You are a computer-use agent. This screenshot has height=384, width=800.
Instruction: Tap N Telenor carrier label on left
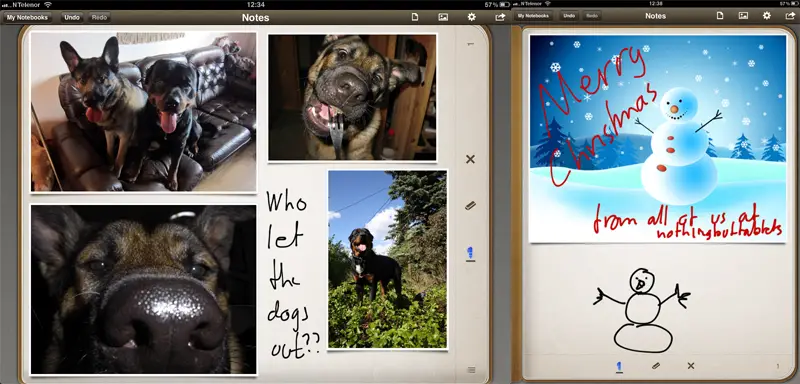click(x=26, y=4)
